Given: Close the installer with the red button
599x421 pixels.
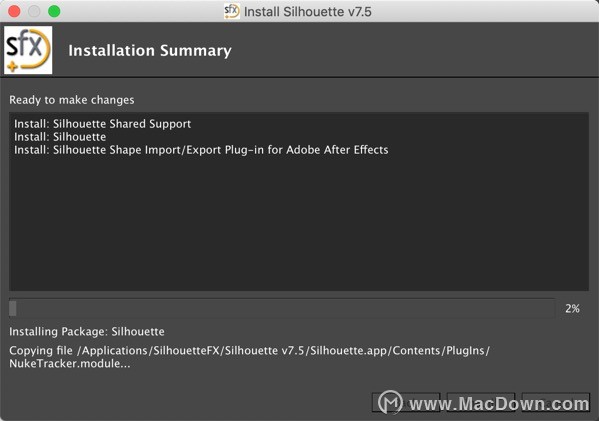Looking at the screenshot, I should point(14,11).
